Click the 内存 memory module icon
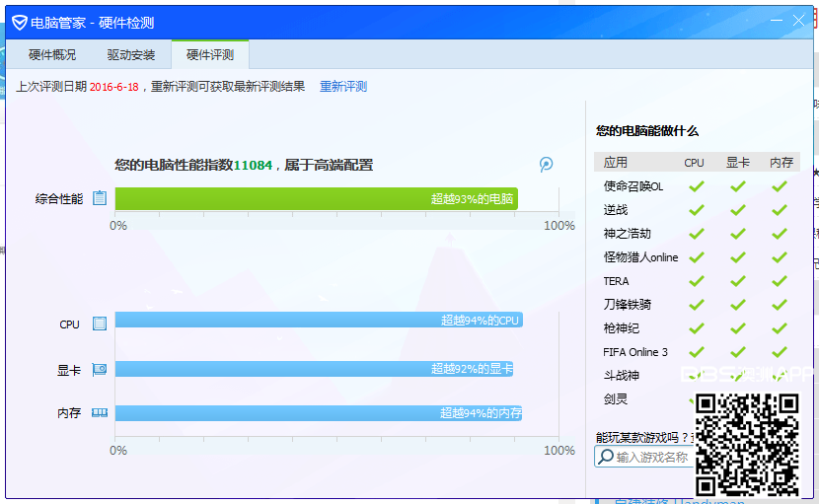This screenshot has height=504, width=819. click(x=100, y=413)
